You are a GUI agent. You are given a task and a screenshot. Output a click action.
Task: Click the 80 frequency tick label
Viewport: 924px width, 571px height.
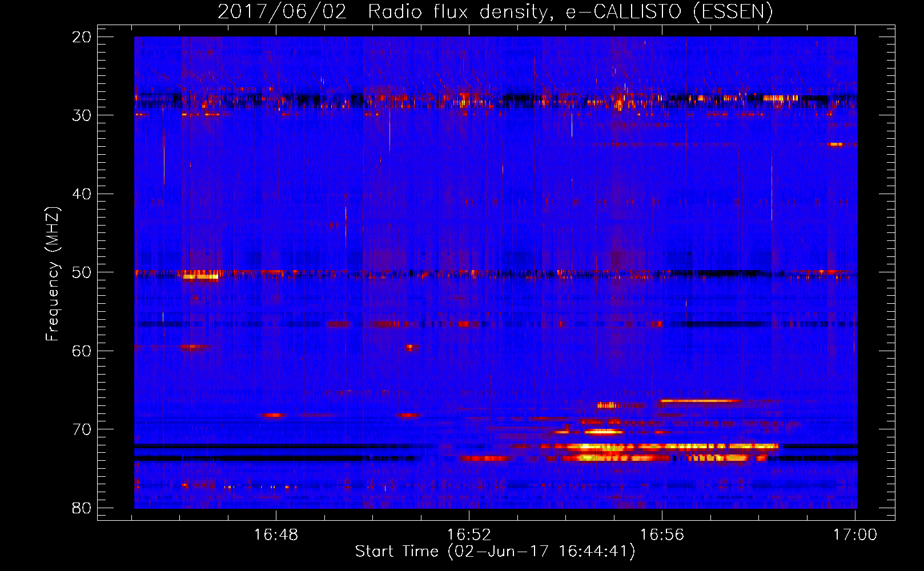82,508
